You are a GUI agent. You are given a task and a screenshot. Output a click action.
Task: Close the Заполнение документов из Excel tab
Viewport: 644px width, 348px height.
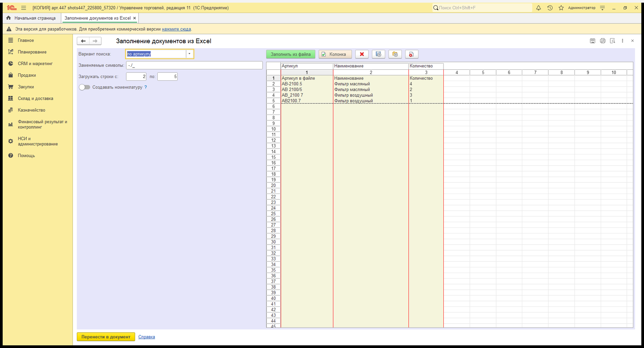[x=135, y=18]
